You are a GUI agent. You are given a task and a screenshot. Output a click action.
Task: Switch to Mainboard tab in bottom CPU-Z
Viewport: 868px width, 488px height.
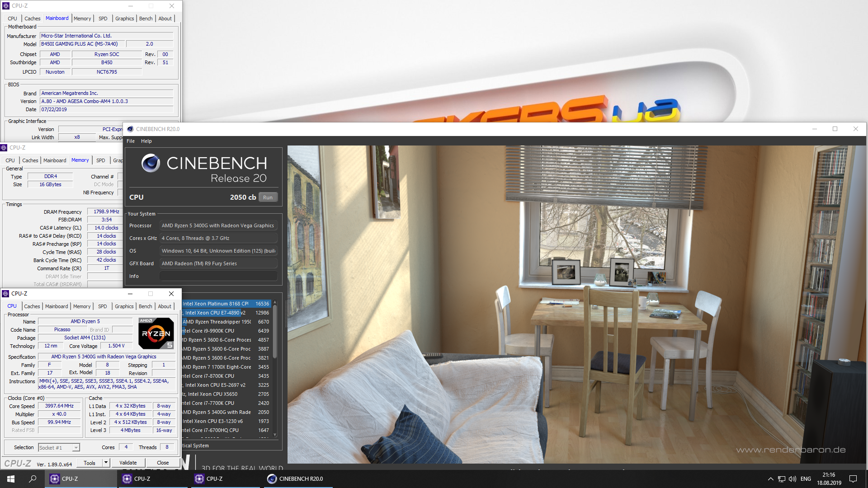point(57,306)
